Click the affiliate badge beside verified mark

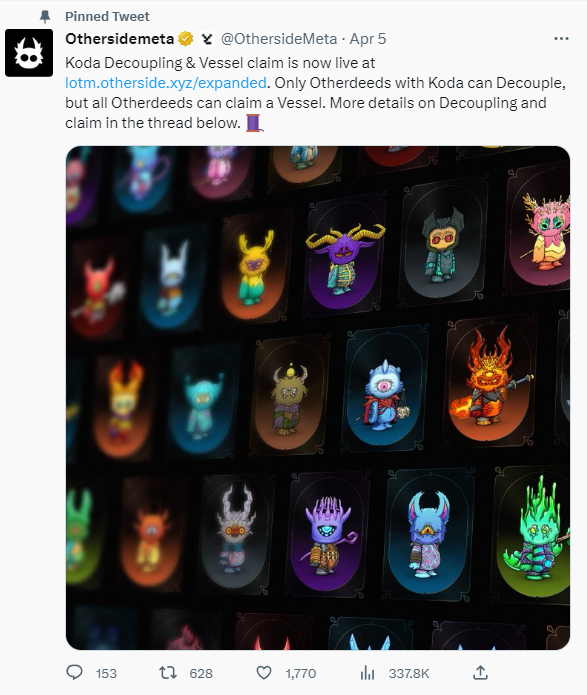(x=207, y=39)
